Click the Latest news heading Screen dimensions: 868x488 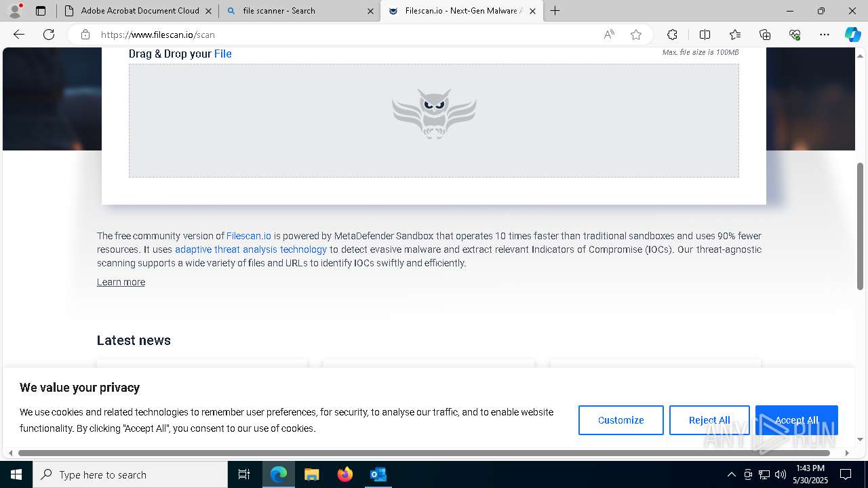coord(134,340)
